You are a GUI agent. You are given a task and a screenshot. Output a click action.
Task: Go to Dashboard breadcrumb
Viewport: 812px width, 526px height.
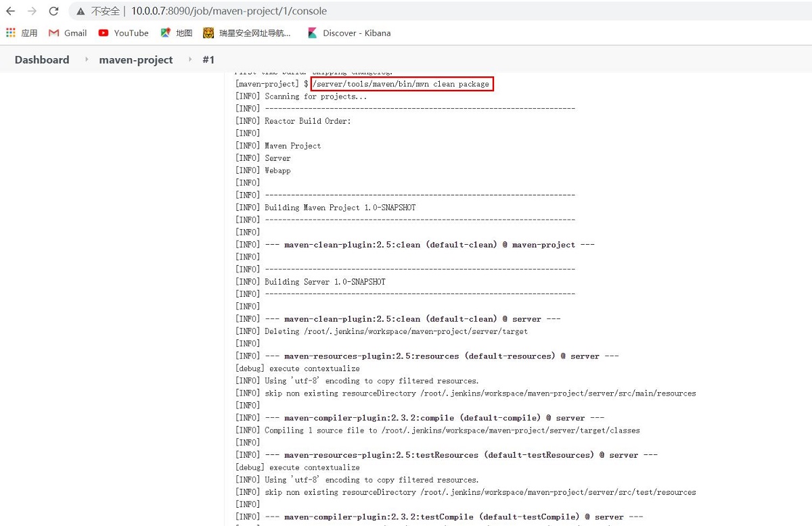click(x=42, y=59)
